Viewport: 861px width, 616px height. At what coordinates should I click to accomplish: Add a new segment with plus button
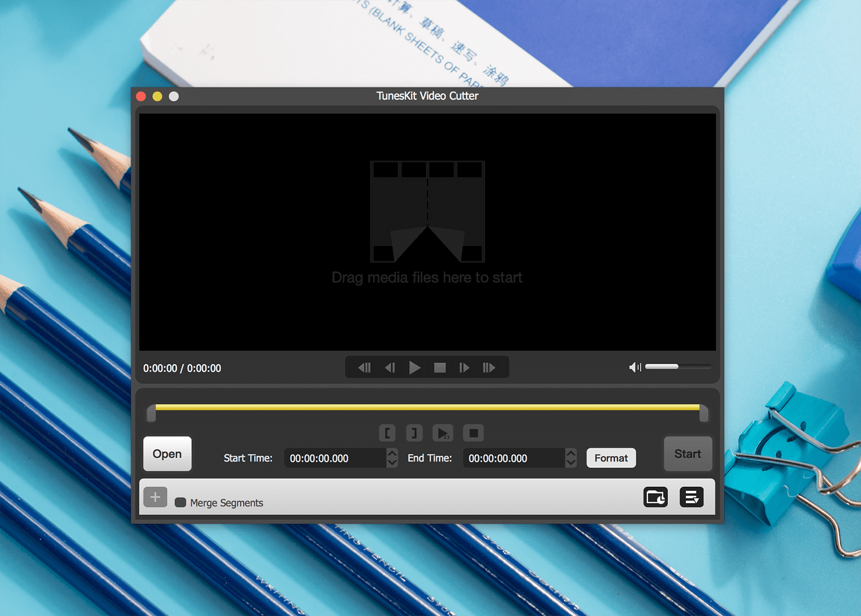155,497
